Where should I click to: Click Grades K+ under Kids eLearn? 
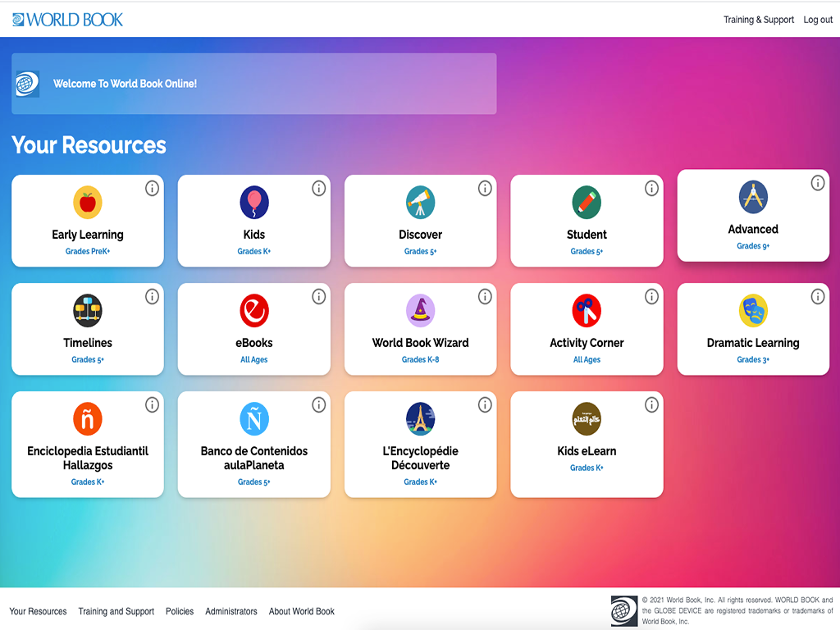tap(587, 468)
